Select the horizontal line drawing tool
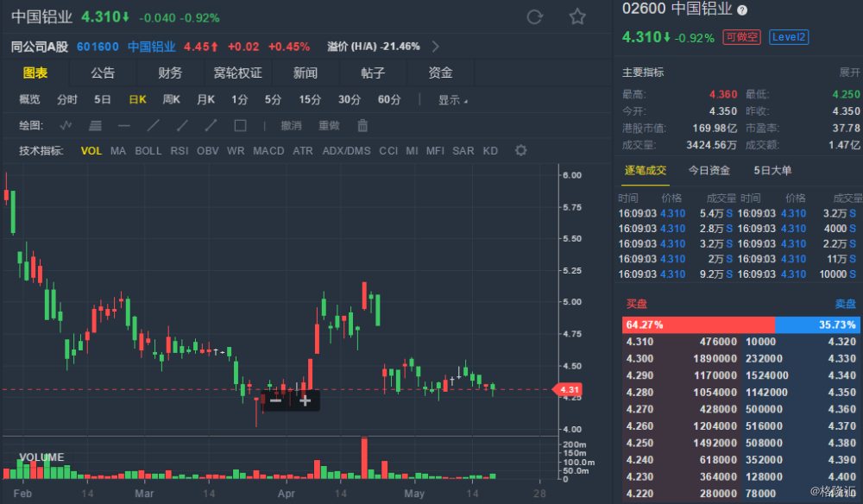The width and height of the screenshot is (863, 504). pyautogui.click(x=124, y=125)
